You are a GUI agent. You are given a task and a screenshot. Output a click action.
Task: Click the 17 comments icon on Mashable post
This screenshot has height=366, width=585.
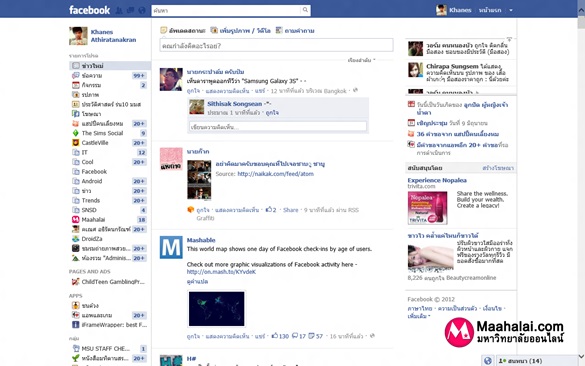click(x=295, y=336)
